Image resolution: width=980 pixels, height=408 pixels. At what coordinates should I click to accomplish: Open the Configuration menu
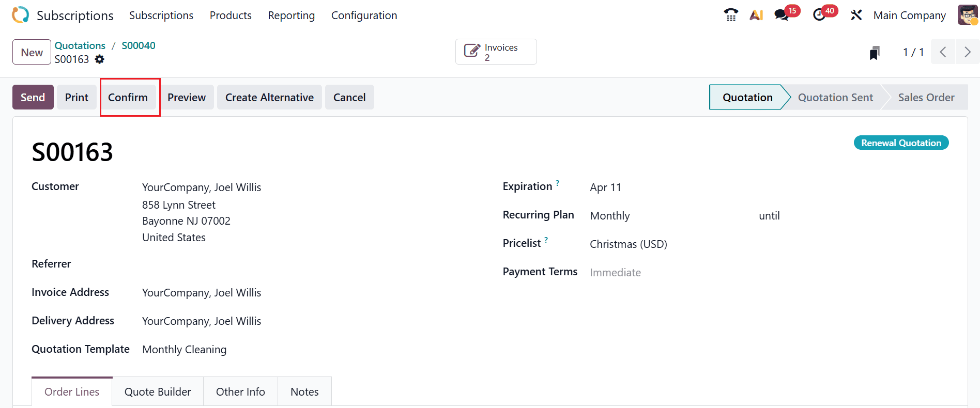click(364, 15)
